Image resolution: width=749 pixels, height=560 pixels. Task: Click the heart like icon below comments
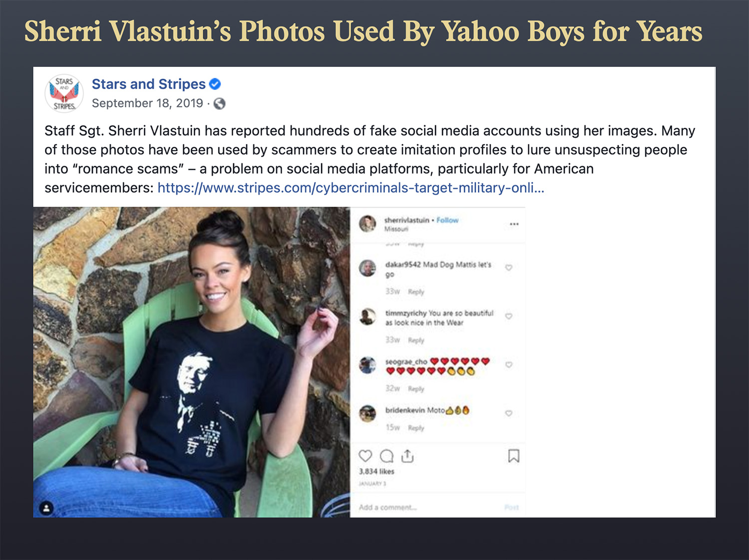(x=366, y=456)
